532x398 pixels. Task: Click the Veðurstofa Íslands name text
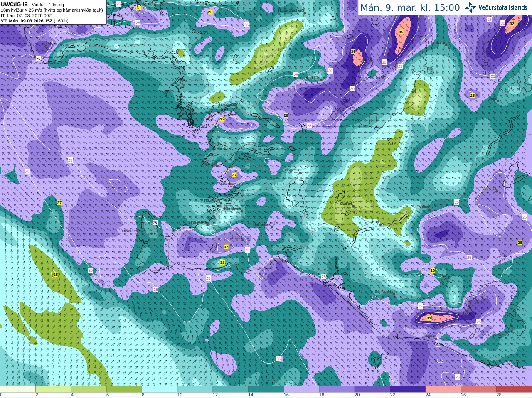(x=503, y=7)
